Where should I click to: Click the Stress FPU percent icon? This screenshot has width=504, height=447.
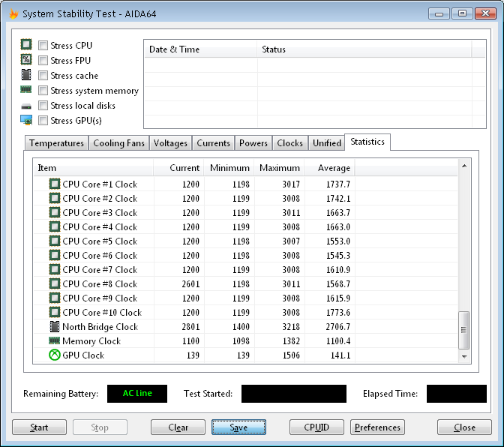coord(26,59)
